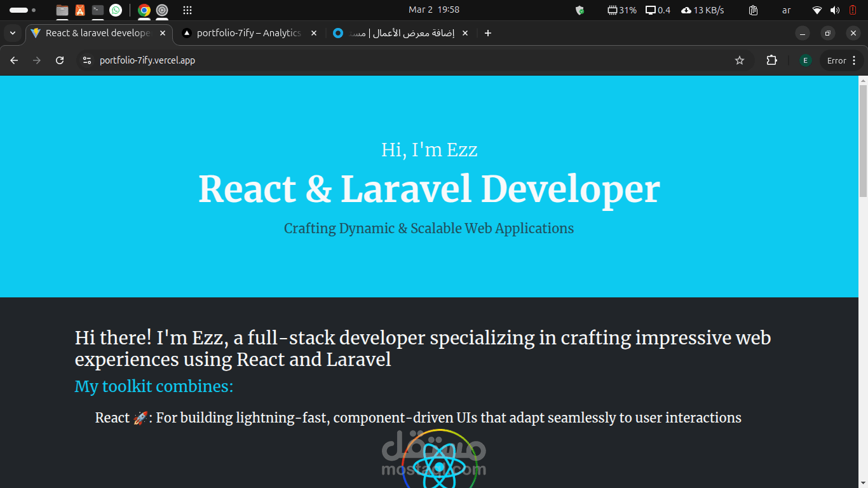Screen dimensions: 868x488
Task: Click the Chrome icon in the panel
Action: tap(144, 10)
